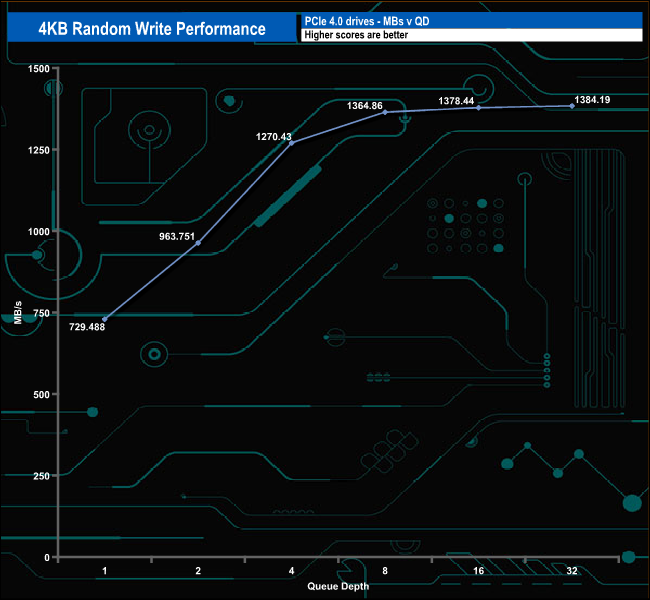Select the Queue Depth axis title

(x=338, y=586)
